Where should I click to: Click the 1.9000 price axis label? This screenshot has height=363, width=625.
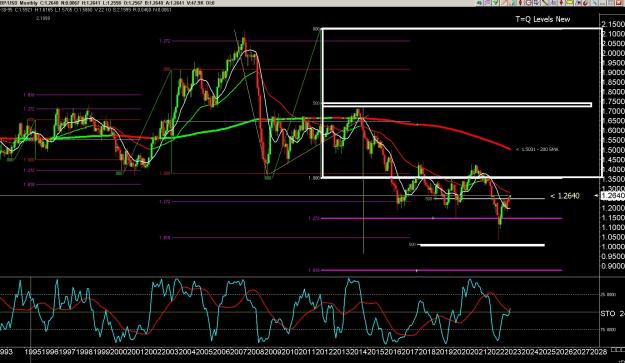[614, 73]
